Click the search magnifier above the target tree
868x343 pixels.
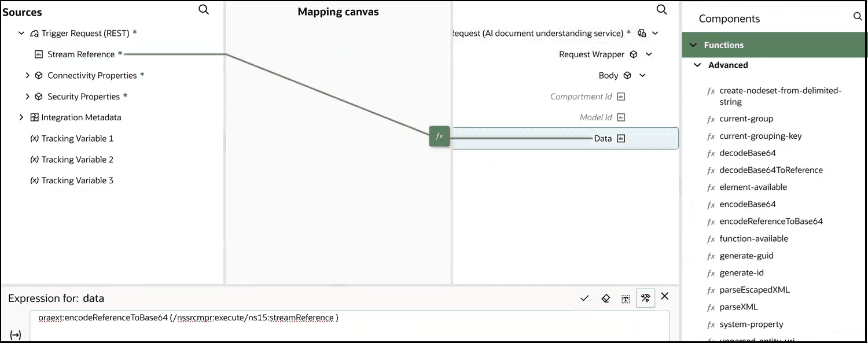661,10
